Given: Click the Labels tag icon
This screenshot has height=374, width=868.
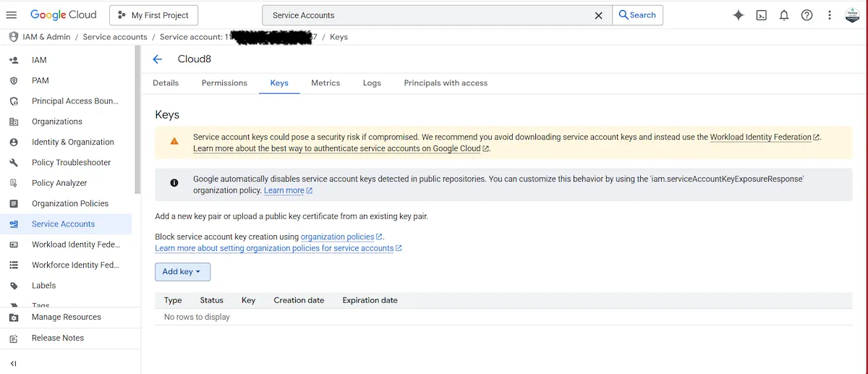Looking at the screenshot, I should coord(14,286).
